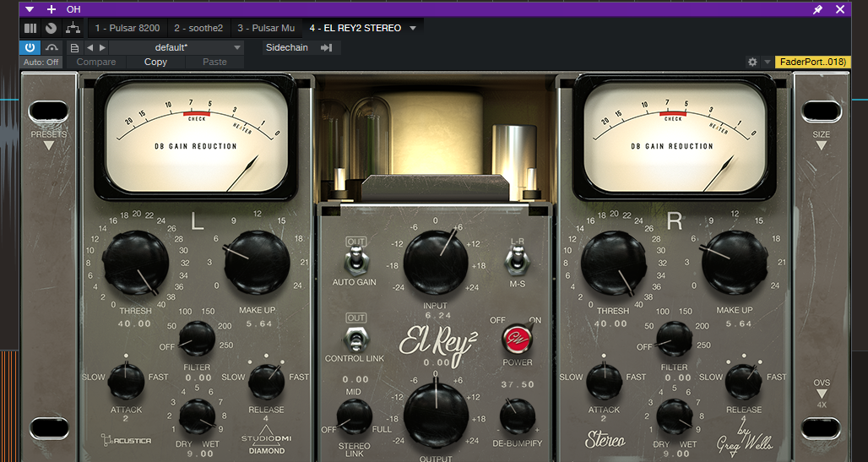Flip the AUTO GAIN toggle switch
This screenshot has width=868, height=462.
coord(356,261)
